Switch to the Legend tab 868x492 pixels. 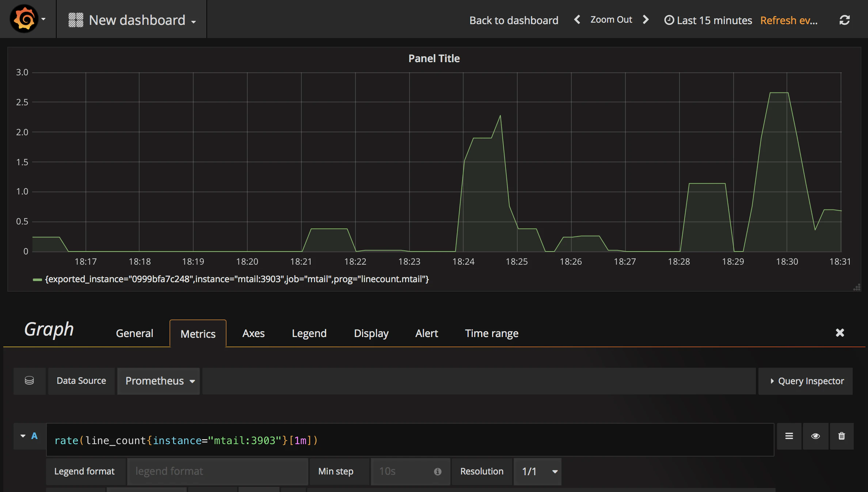[x=309, y=333]
